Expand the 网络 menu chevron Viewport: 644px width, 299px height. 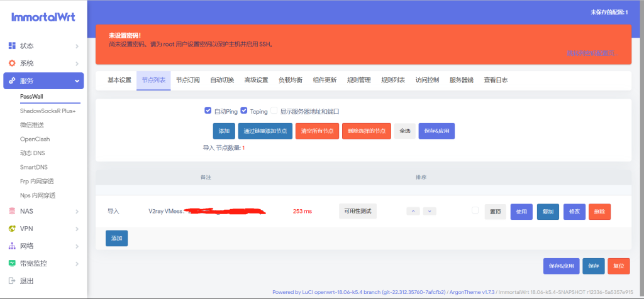[77, 246]
